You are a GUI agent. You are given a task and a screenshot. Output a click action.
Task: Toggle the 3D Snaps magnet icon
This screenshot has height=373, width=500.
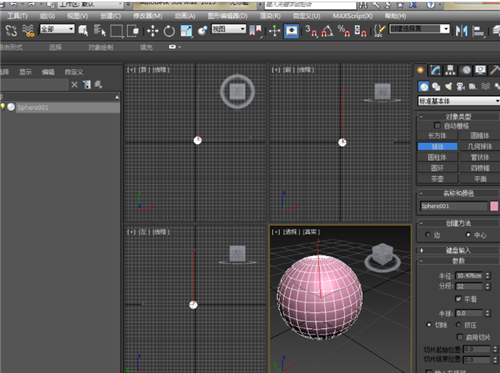[x=311, y=31]
